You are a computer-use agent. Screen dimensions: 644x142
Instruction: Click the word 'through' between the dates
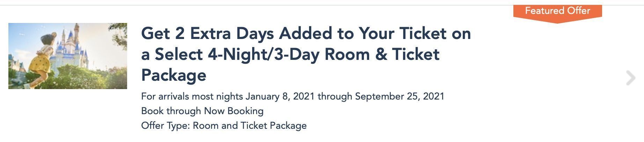(335, 96)
